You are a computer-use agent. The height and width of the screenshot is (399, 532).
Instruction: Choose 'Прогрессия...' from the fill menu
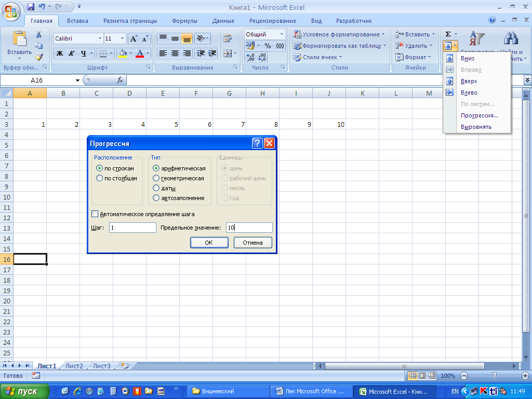click(x=477, y=115)
